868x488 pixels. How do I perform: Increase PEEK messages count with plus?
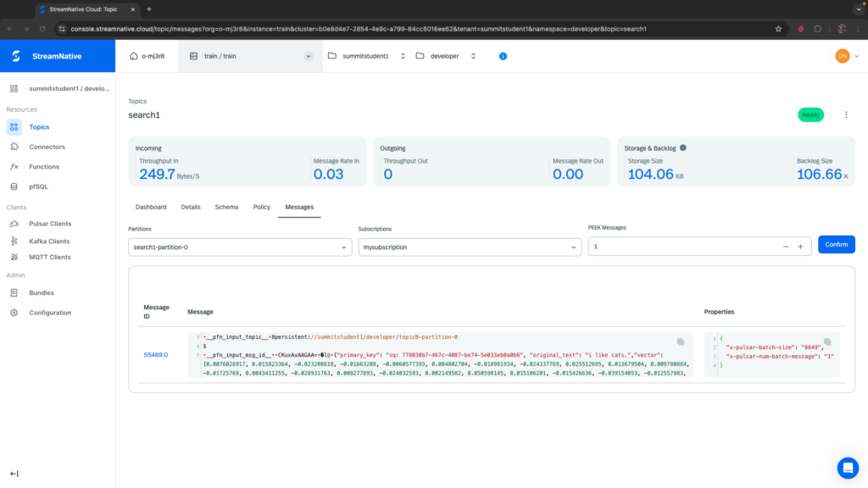coord(800,247)
